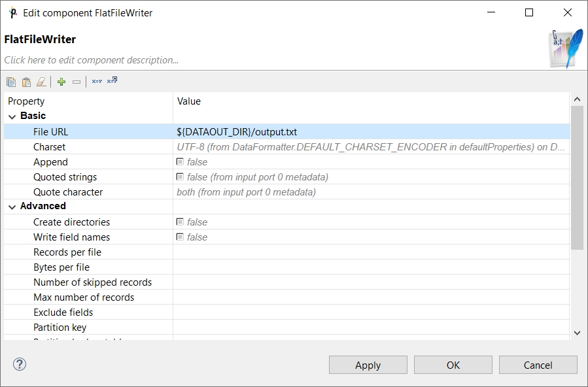Collapse the Advanced property group

pyautogui.click(x=12, y=207)
